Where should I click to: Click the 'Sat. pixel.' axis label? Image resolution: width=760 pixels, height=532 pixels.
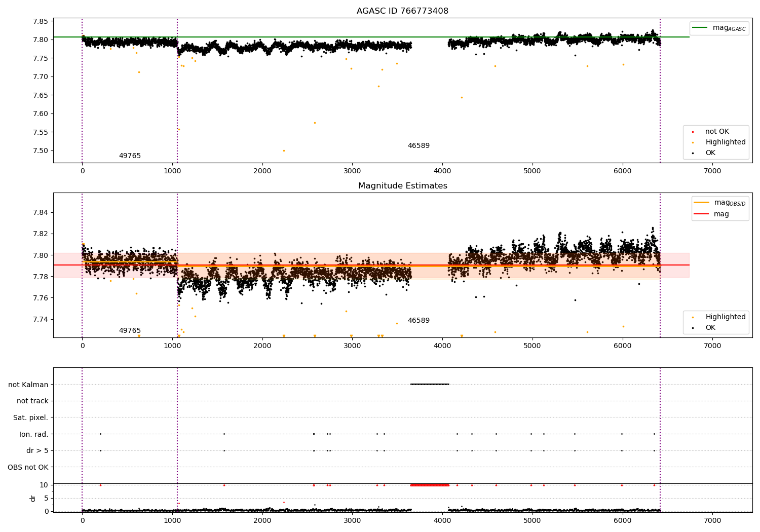pyautogui.click(x=31, y=418)
